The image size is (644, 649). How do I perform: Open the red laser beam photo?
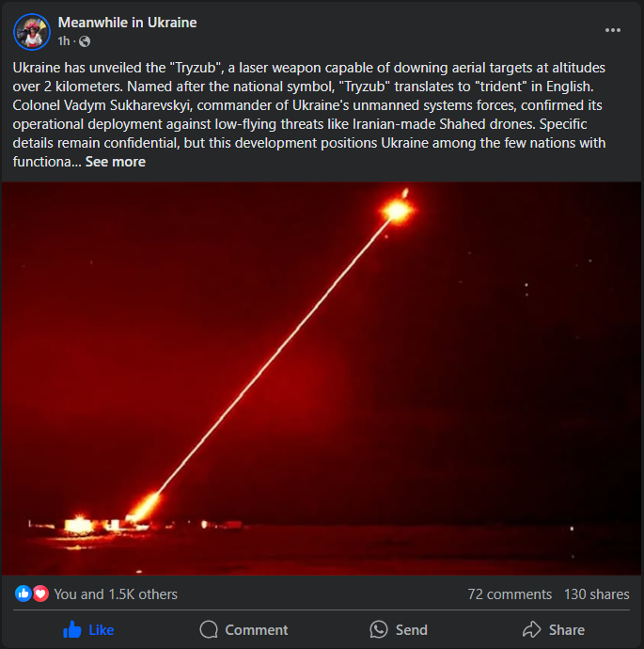(x=322, y=378)
